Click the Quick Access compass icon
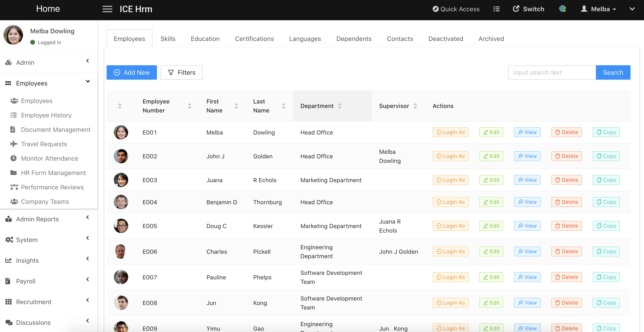The image size is (644, 332). coord(436,9)
